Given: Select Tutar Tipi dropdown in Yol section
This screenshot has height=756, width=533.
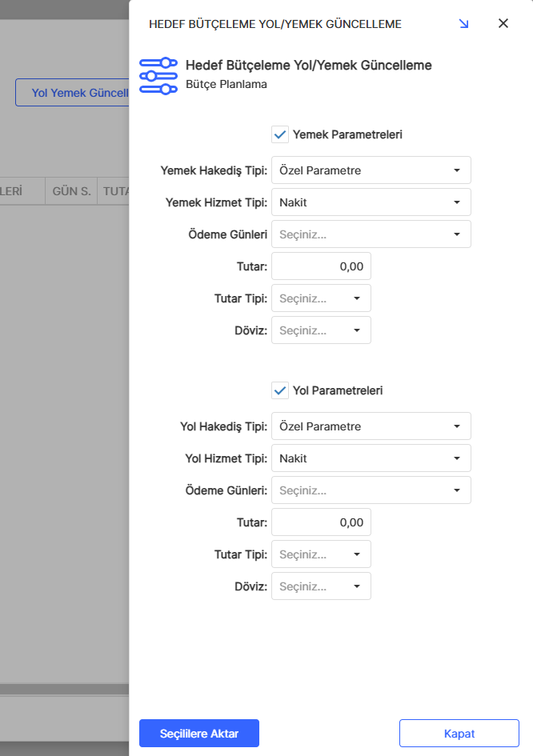Looking at the screenshot, I should click(322, 554).
